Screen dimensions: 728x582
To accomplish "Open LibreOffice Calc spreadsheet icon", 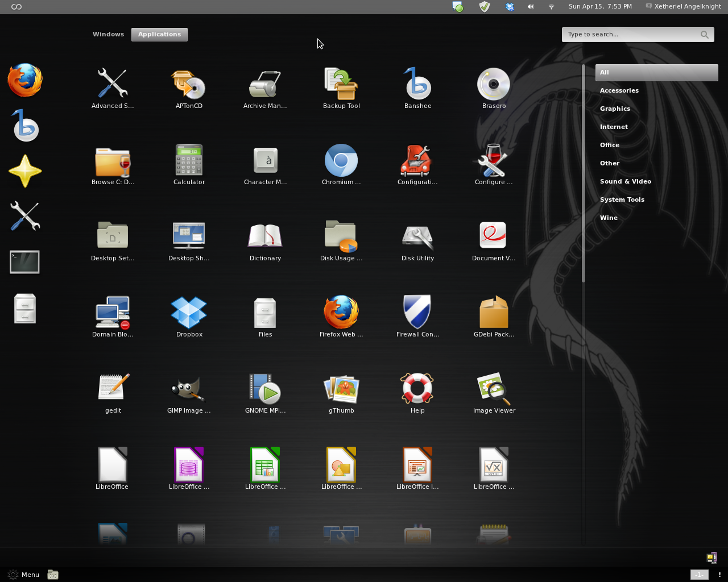I will pyautogui.click(x=265, y=464).
